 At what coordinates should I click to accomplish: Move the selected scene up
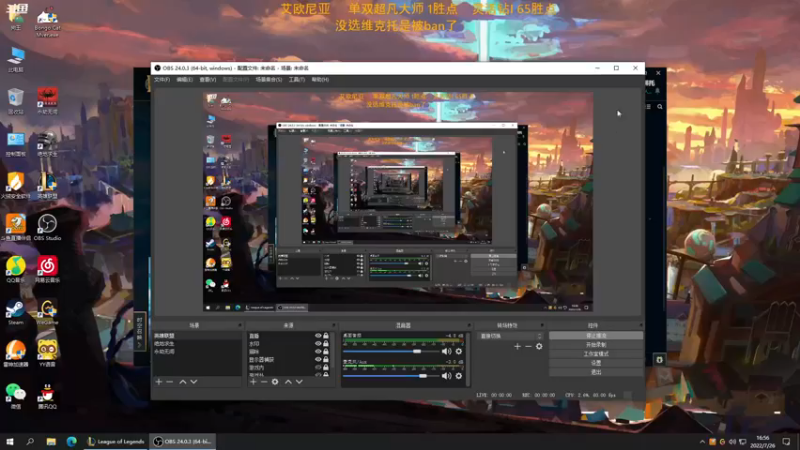(x=183, y=382)
